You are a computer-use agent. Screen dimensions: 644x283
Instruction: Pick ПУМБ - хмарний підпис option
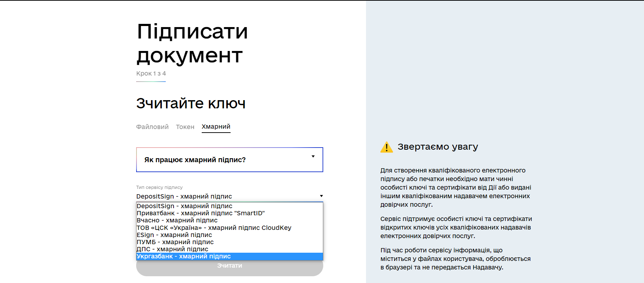pyautogui.click(x=230, y=242)
